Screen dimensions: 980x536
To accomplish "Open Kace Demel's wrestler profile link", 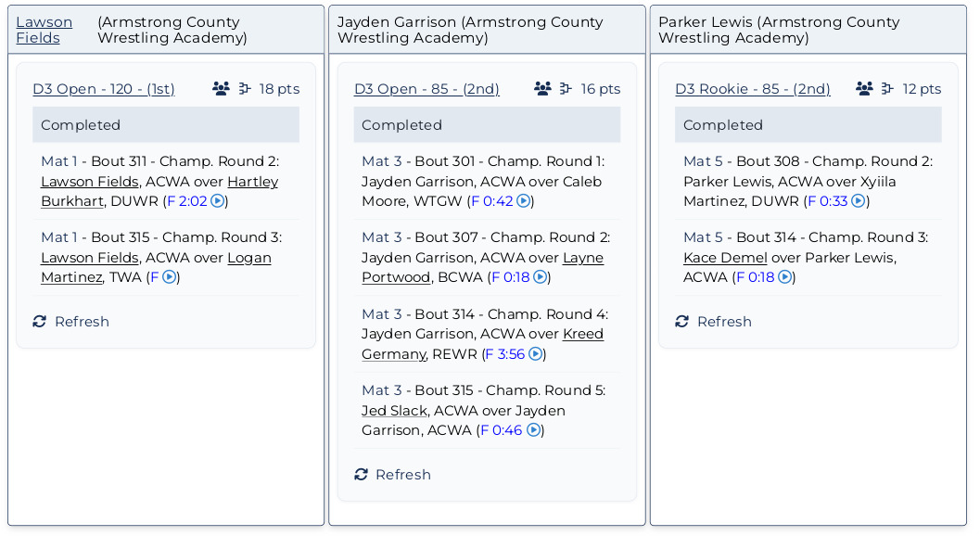I will click(x=725, y=258).
